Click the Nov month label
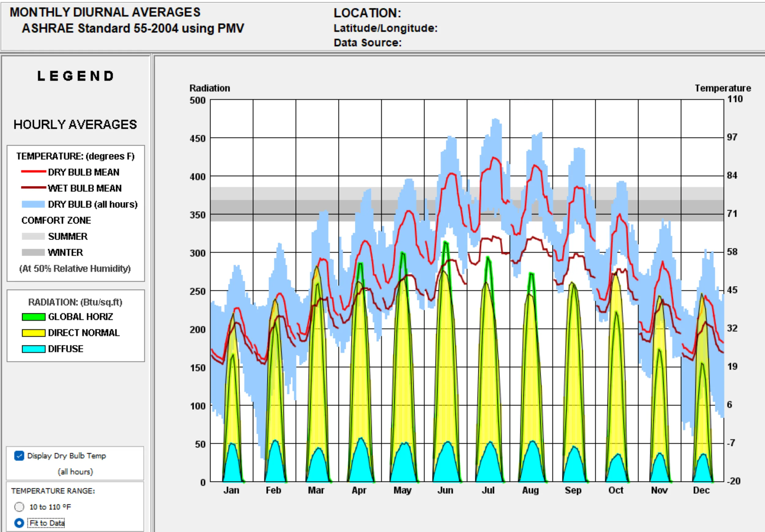Image resolution: width=765 pixels, height=532 pixels. click(x=659, y=490)
